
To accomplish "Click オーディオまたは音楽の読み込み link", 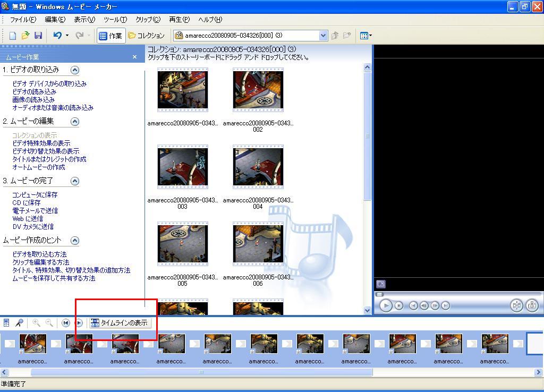I will click(x=53, y=107).
